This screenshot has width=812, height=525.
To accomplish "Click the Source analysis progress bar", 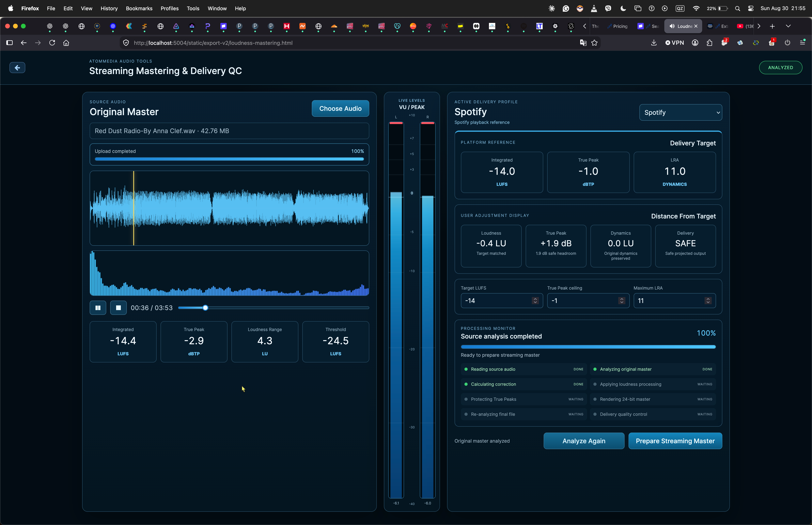I will [x=588, y=347].
